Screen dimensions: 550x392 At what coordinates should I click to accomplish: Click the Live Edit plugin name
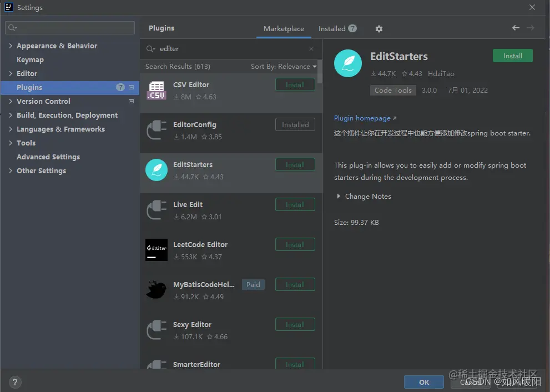point(188,204)
